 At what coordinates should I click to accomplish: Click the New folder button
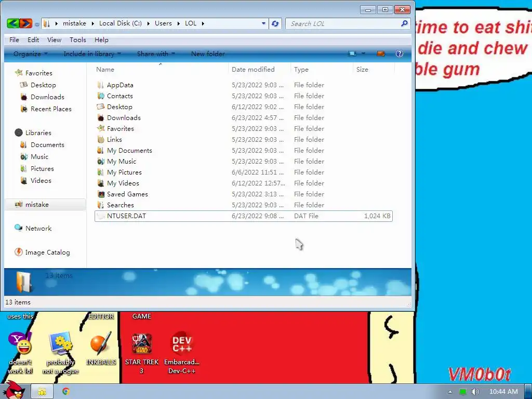click(x=208, y=54)
